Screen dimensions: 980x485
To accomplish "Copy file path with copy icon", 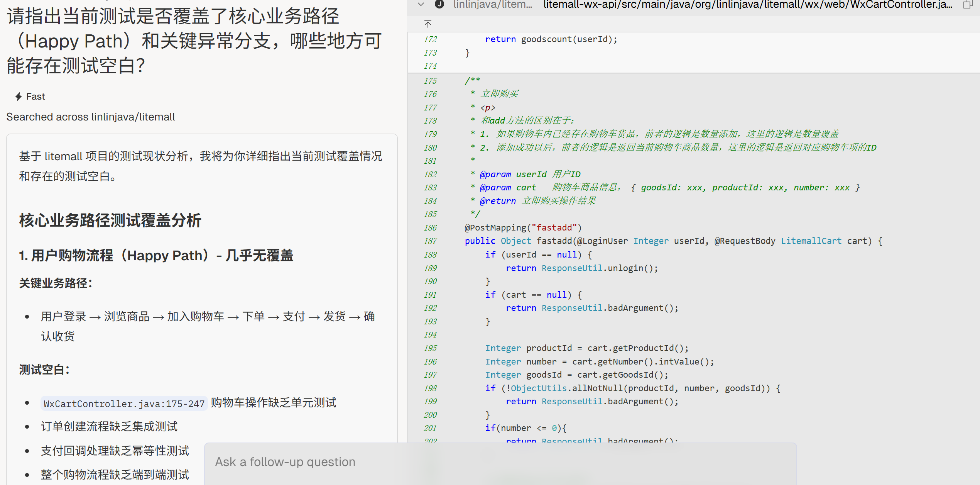I will [967, 5].
